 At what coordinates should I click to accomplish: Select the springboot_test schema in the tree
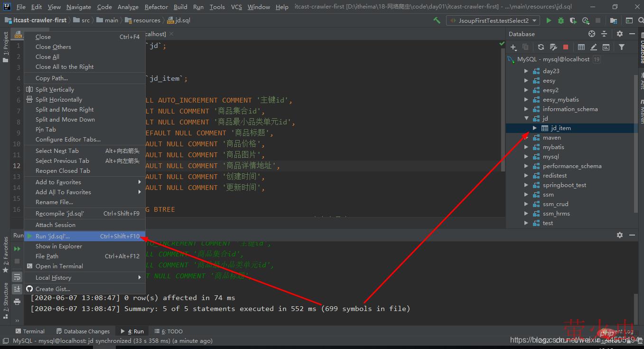[564, 185]
